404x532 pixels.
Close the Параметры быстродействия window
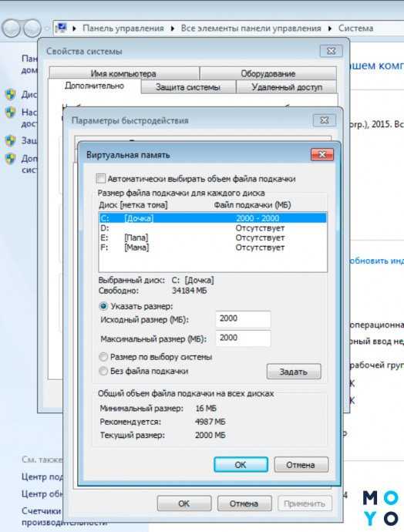(x=325, y=120)
